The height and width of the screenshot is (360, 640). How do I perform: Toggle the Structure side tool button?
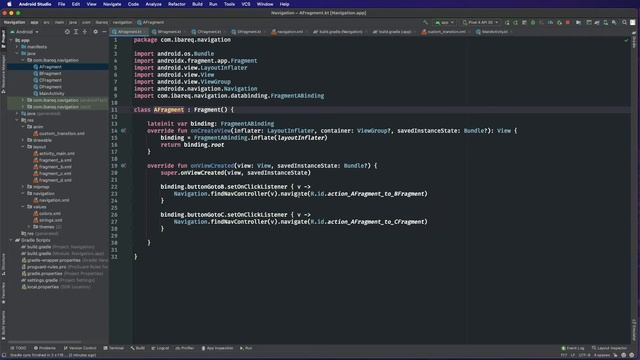point(3,264)
